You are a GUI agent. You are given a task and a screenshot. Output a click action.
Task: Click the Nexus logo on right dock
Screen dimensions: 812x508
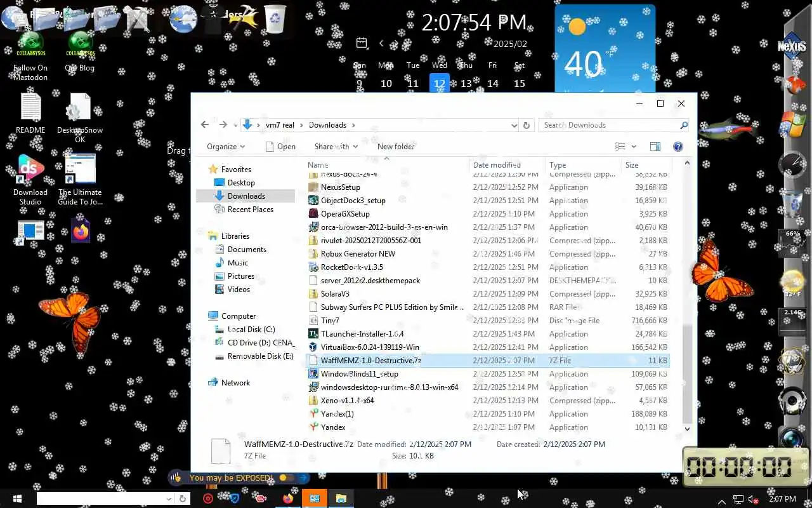point(792,46)
